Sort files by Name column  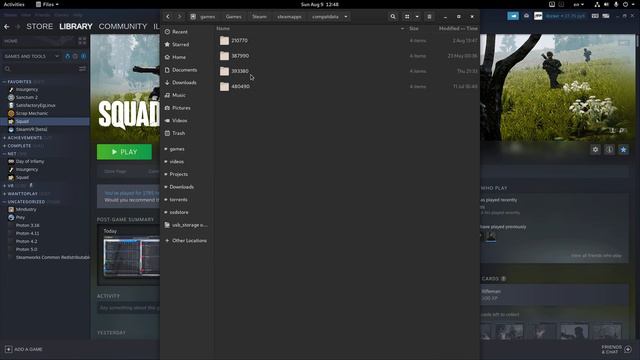[x=223, y=29]
